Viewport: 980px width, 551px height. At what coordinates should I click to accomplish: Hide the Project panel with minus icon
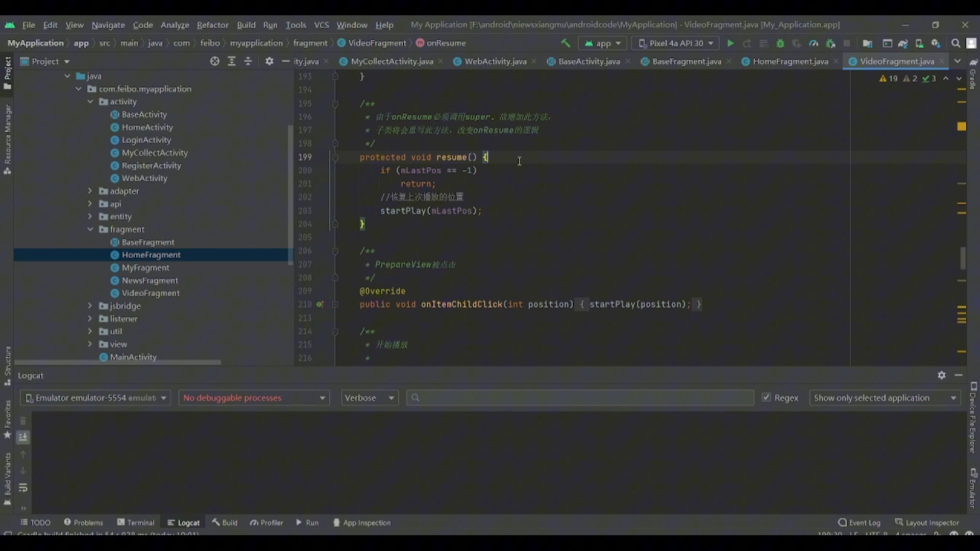pos(286,61)
